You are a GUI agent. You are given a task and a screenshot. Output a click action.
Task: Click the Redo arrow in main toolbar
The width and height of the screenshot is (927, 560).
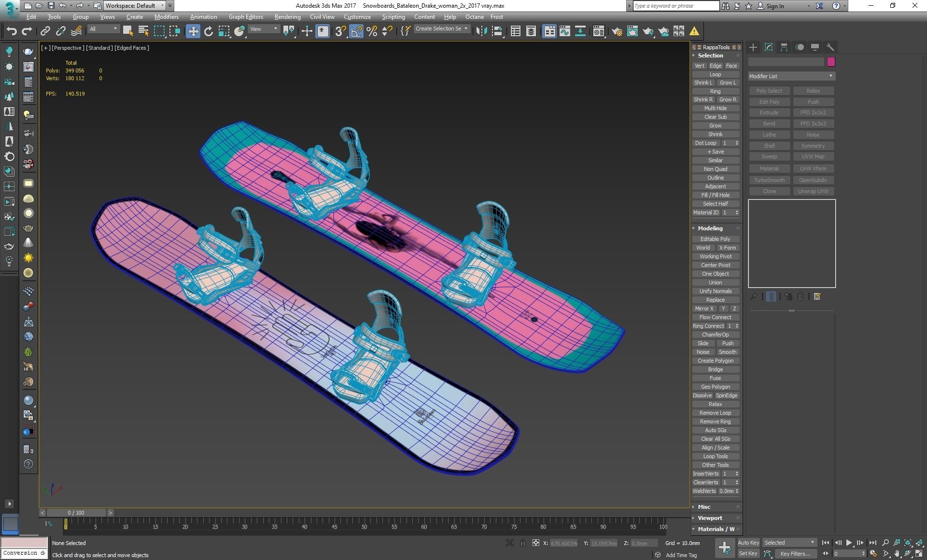(x=27, y=31)
